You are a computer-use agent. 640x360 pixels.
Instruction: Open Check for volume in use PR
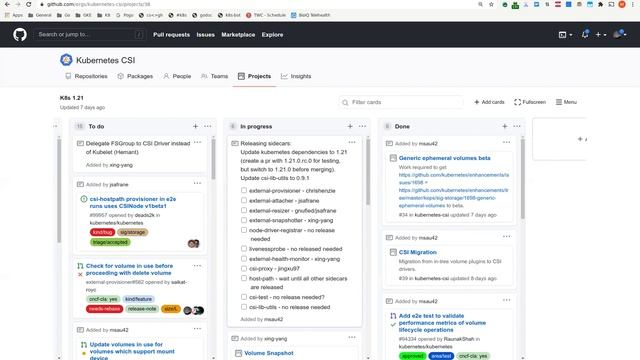pos(129,269)
